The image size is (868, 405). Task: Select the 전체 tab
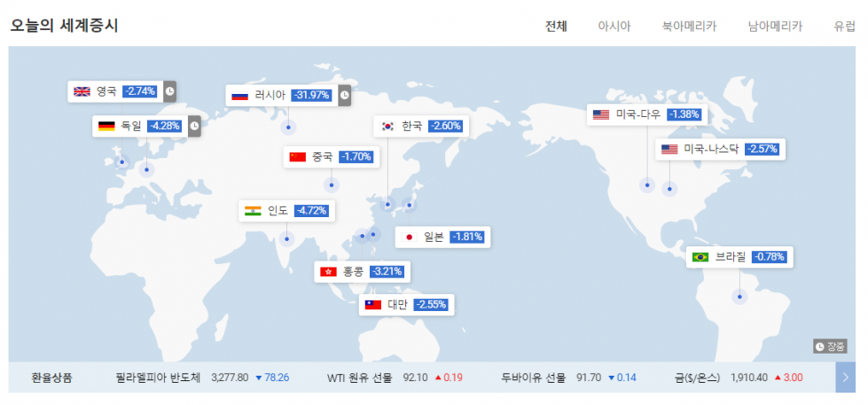(556, 27)
